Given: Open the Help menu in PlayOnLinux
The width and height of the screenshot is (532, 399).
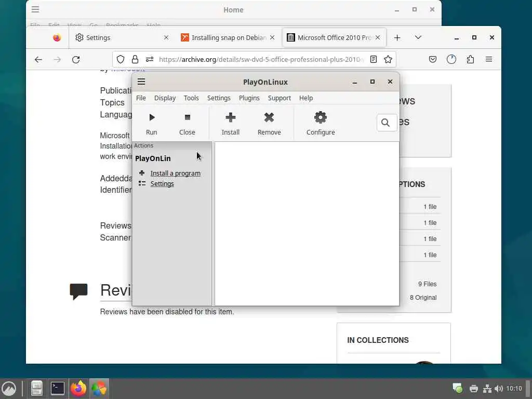Looking at the screenshot, I should (305, 98).
